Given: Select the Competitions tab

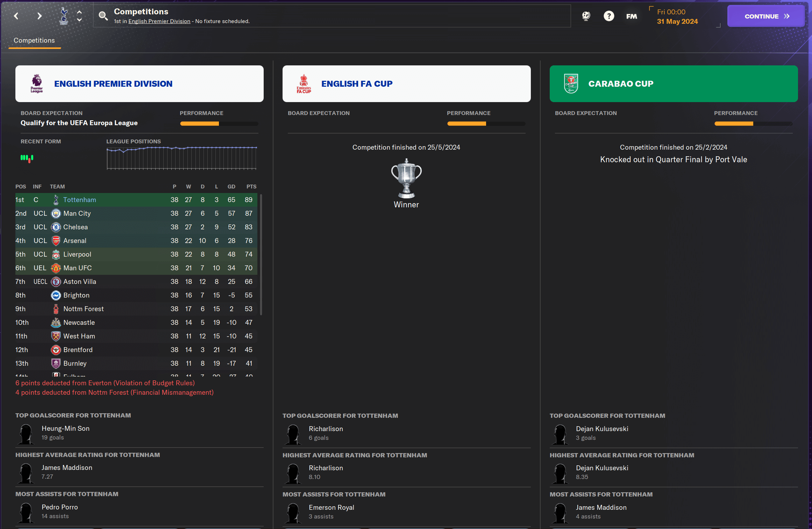Looking at the screenshot, I should [34, 41].
